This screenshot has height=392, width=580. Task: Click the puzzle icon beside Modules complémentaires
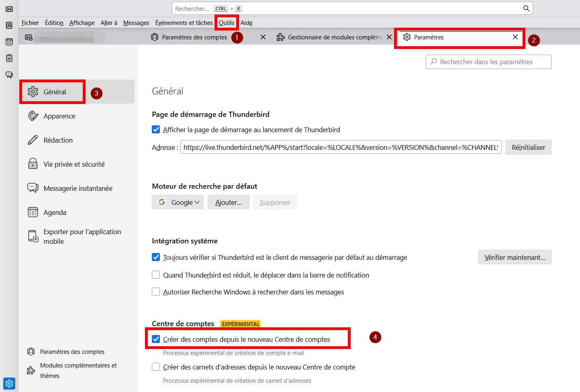[31, 370]
